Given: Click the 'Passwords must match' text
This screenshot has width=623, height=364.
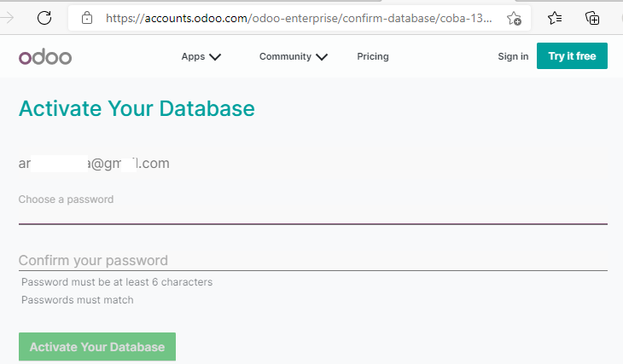Looking at the screenshot, I should [x=78, y=300].
